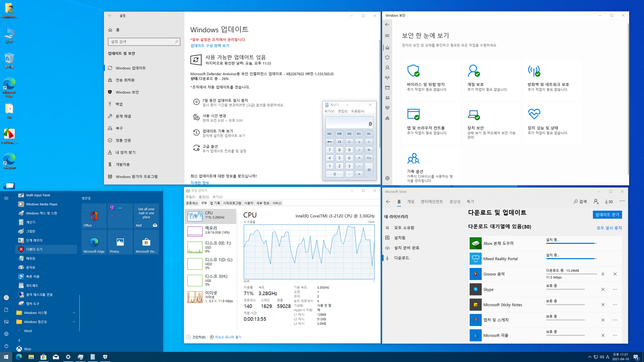Click 자세한 정보 link in Windows Update

(200, 183)
